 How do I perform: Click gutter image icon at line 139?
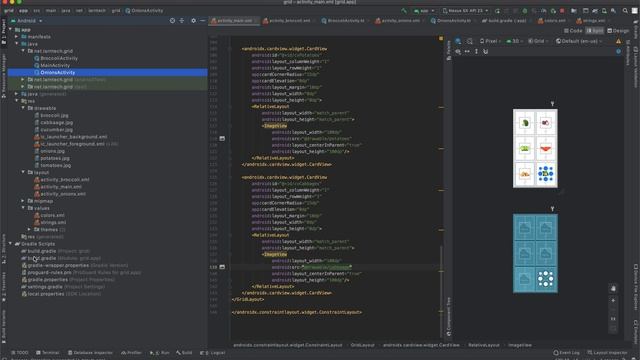click(222, 267)
